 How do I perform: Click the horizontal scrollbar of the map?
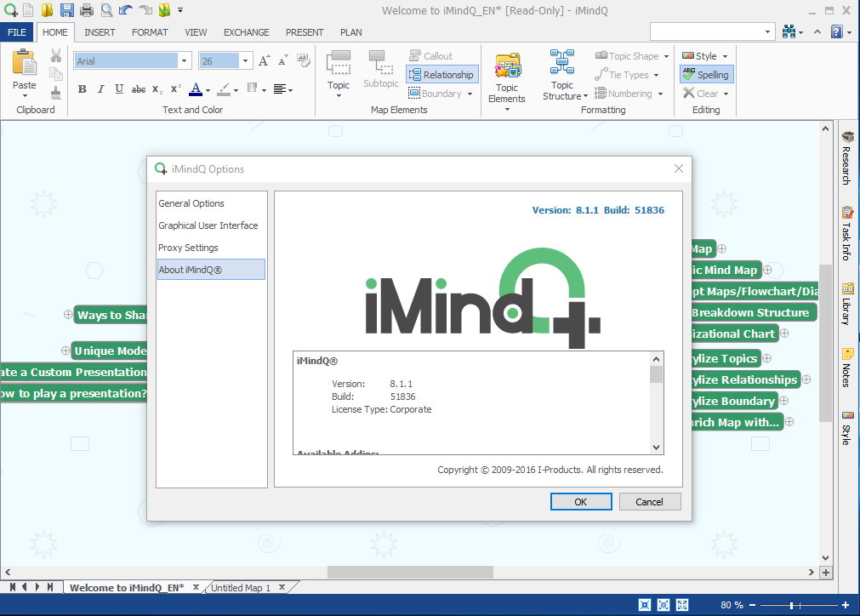tap(410, 572)
